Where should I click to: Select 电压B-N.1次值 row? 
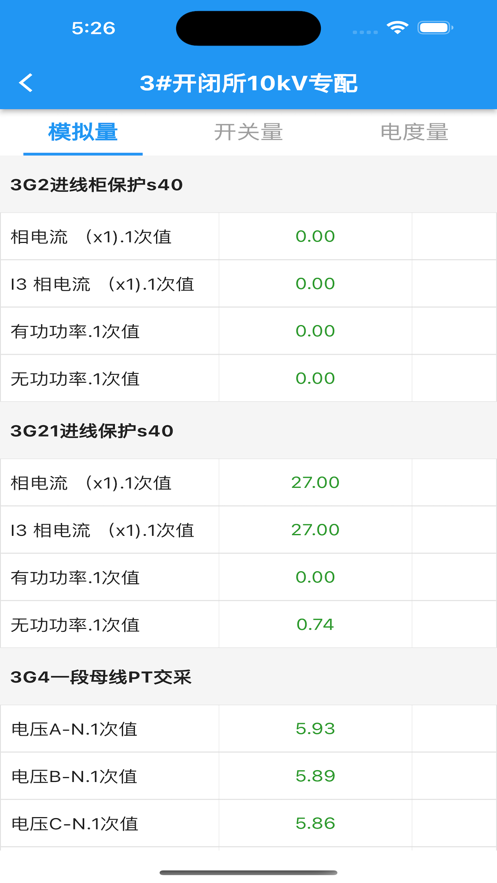coord(248,776)
